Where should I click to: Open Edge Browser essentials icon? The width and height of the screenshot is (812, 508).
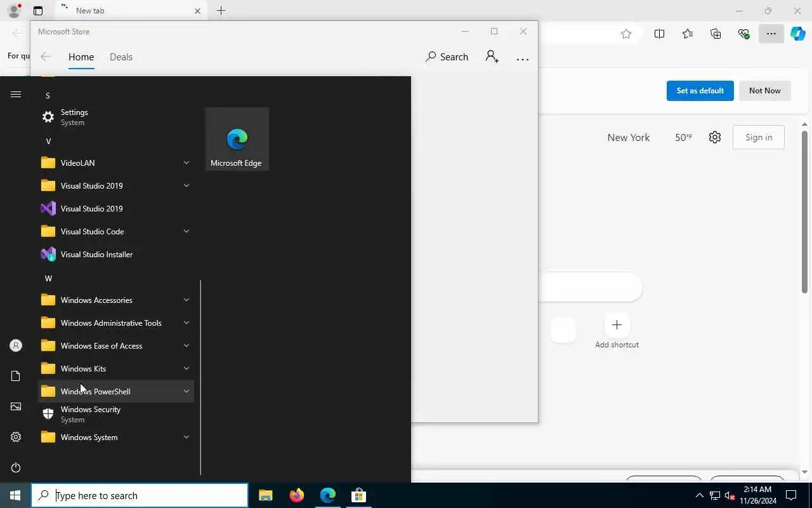click(744, 34)
